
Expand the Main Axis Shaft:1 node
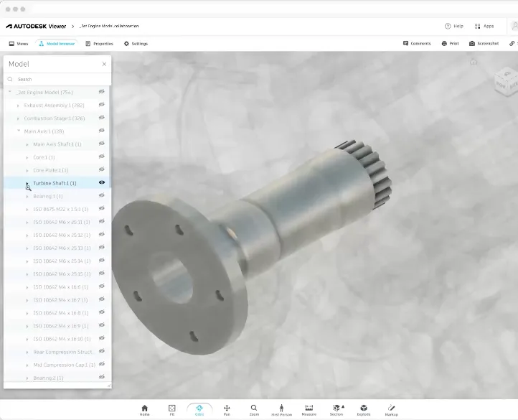pyautogui.click(x=27, y=144)
